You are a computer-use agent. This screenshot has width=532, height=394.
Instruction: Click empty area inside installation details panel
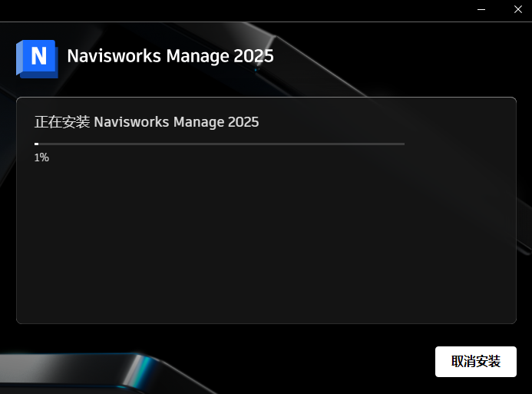266,246
